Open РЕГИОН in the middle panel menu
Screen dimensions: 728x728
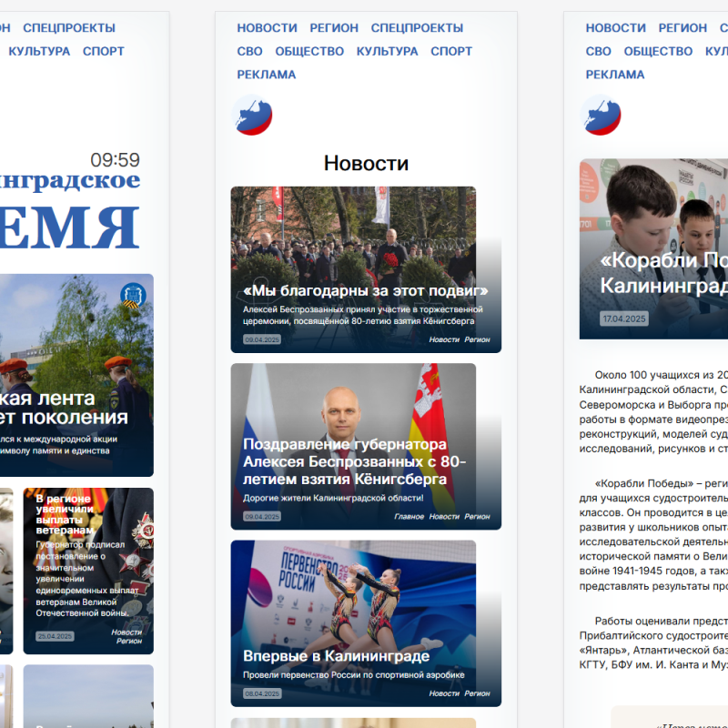(334, 28)
